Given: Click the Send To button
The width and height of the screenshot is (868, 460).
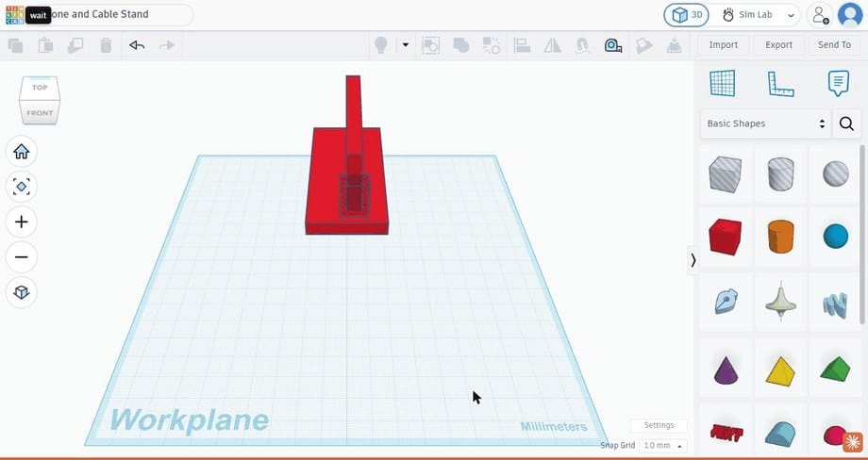Looking at the screenshot, I should [x=834, y=45].
